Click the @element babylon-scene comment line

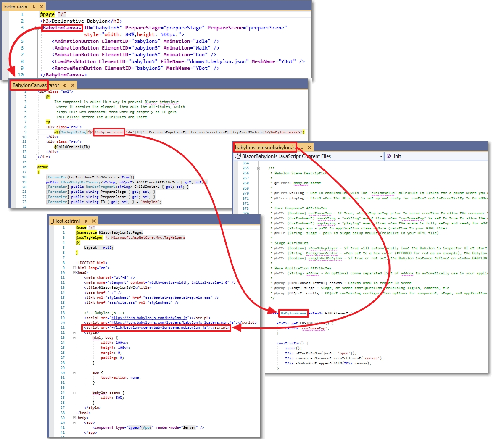[x=297, y=183]
